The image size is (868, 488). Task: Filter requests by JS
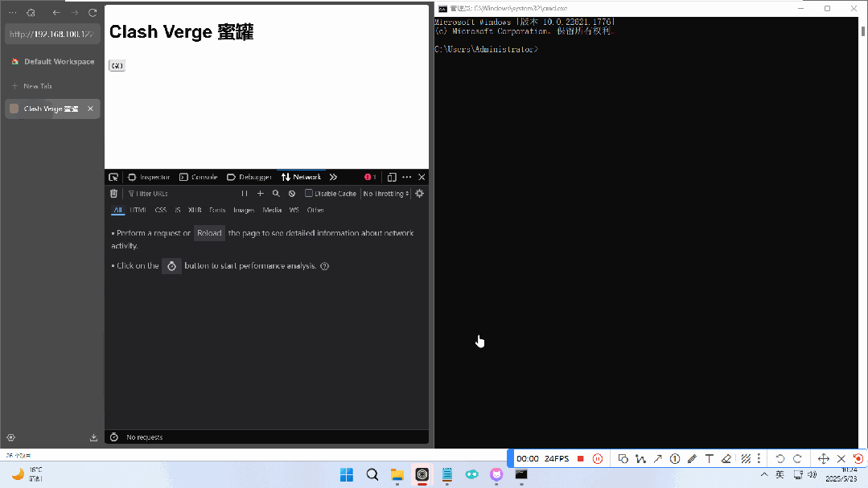(178, 211)
